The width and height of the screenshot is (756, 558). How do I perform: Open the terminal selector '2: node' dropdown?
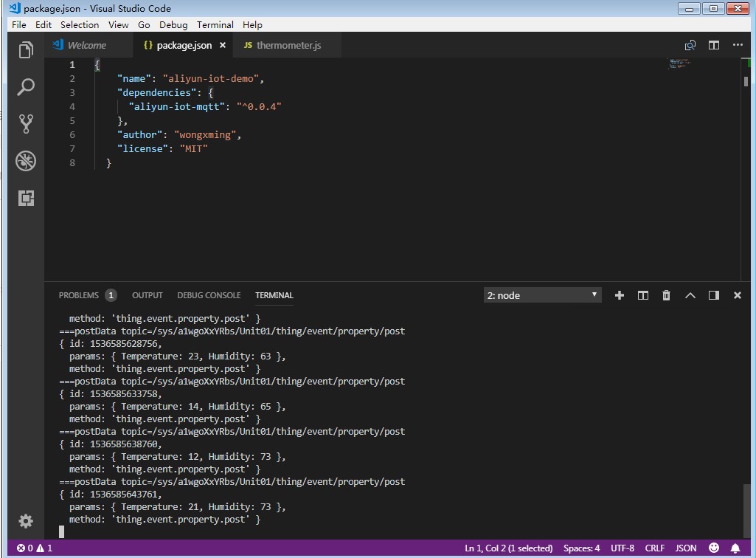542,295
